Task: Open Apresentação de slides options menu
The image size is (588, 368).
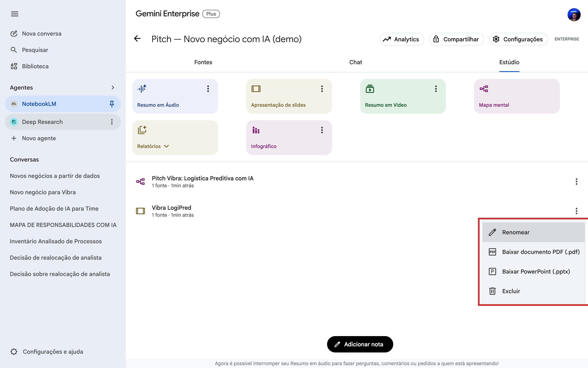Action: (322, 89)
